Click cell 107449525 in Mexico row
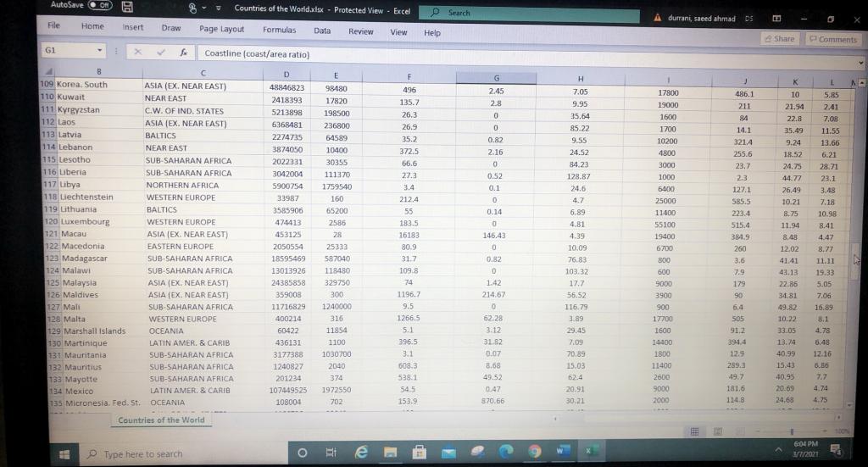Image resolution: width=868 pixels, height=467 pixels. pyautogui.click(x=287, y=390)
